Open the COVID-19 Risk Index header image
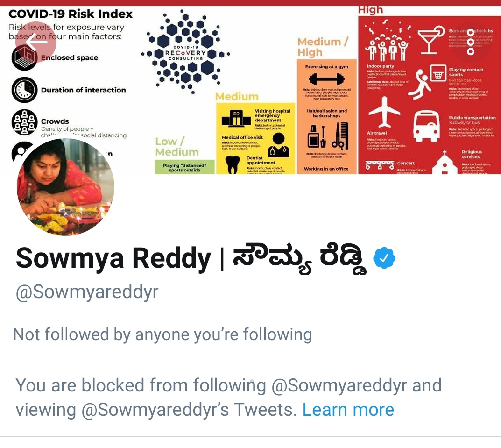Screen dimensions: 501x448 pos(250,90)
